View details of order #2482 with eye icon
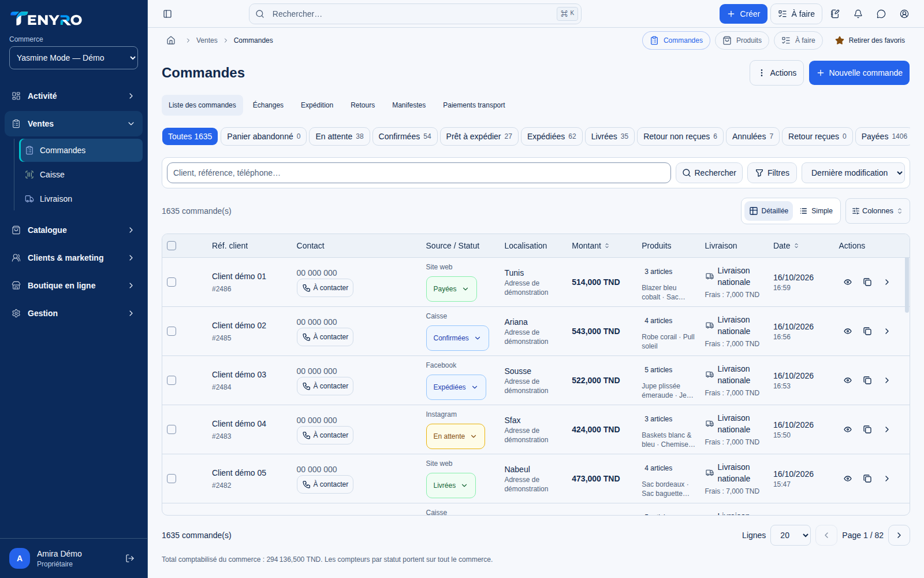This screenshot has height=578, width=924. (848, 479)
